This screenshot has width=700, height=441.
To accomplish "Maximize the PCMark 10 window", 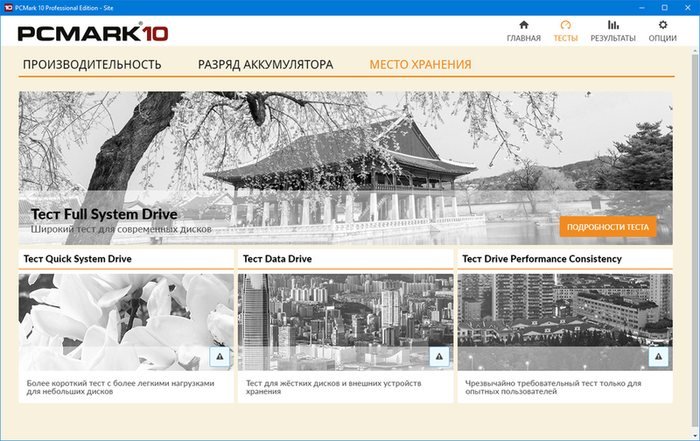I will 665,8.
